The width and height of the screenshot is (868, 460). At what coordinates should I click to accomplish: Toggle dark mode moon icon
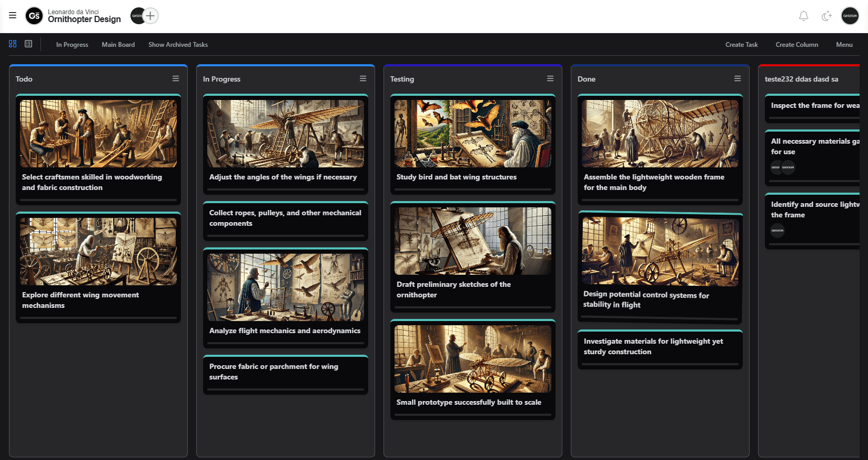826,16
